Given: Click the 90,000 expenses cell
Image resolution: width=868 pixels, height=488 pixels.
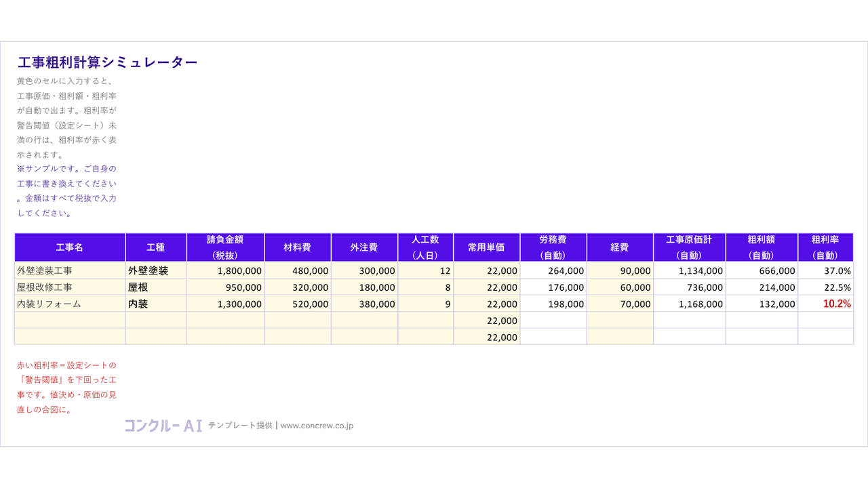Looking at the screenshot, I should [x=620, y=270].
